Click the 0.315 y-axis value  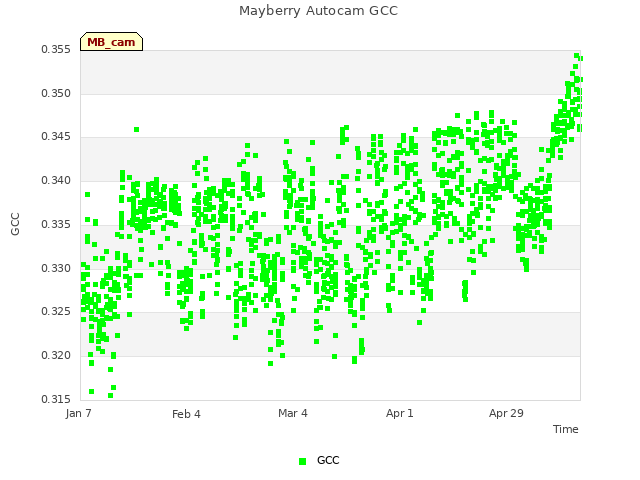pyautogui.click(x=56, y=399)
